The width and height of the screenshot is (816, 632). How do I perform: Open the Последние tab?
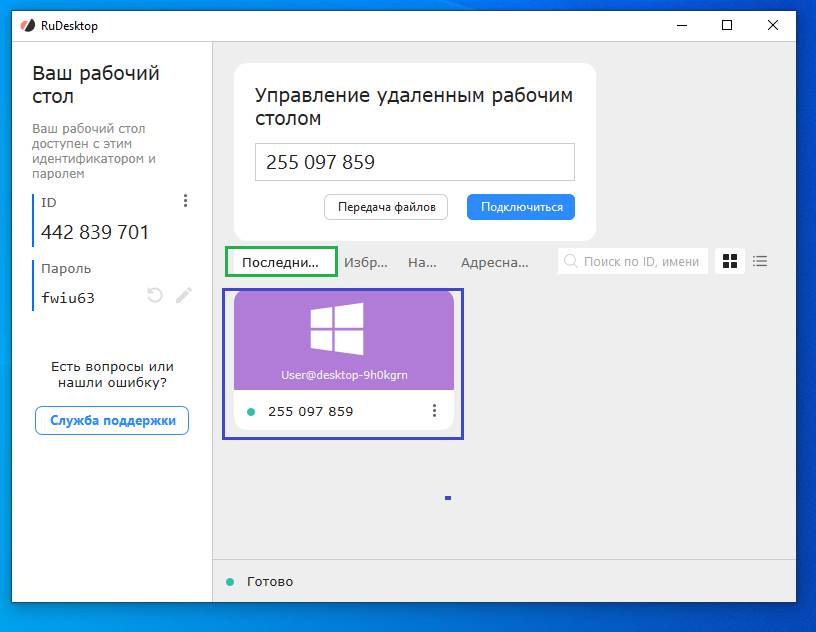pyautogui.click(x=281, y=262)
